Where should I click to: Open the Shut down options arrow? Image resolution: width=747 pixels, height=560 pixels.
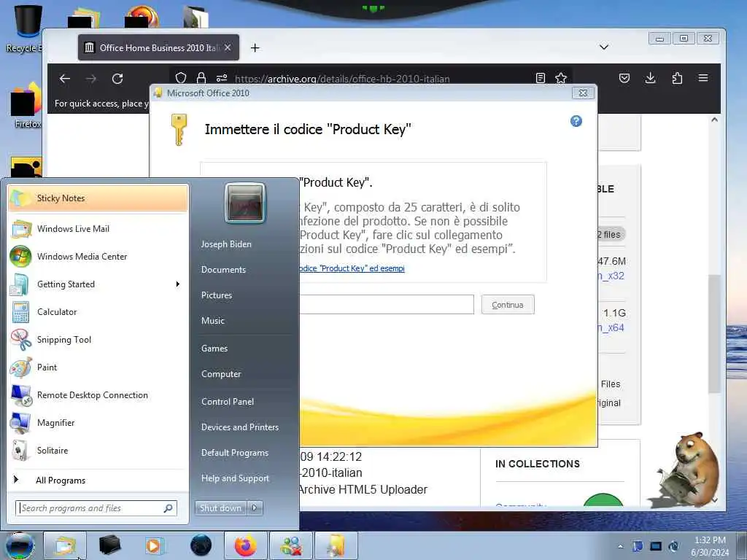tap(255, 508)
